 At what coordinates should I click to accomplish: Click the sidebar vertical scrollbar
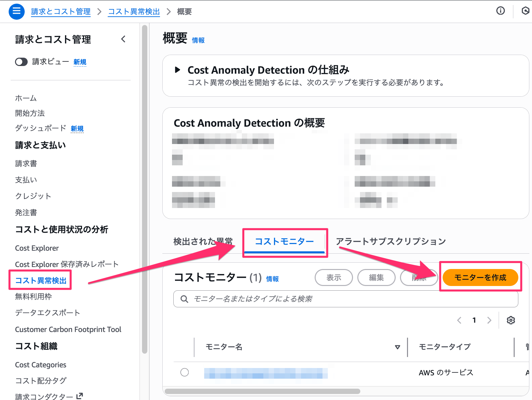click(144, 189)
